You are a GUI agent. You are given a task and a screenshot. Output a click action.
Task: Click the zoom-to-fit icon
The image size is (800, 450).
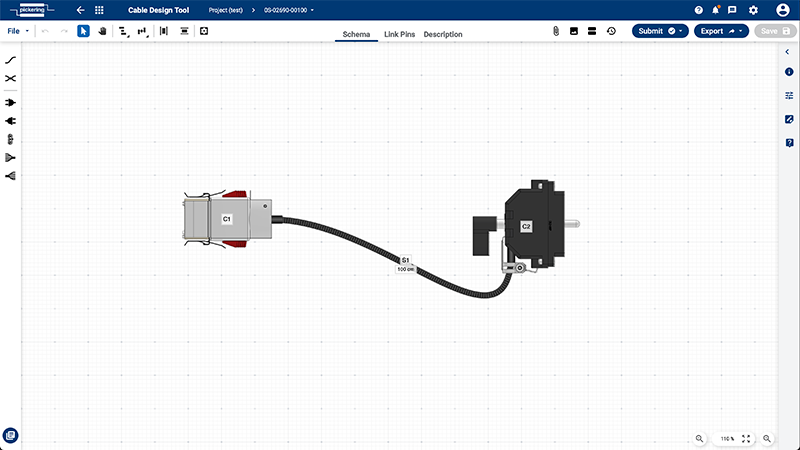tap(746, 439)
